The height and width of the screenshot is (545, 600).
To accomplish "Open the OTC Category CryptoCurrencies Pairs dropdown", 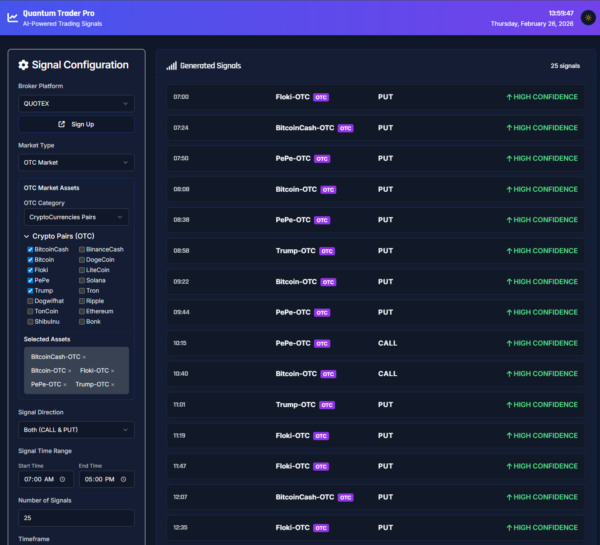I will [76, 217].
